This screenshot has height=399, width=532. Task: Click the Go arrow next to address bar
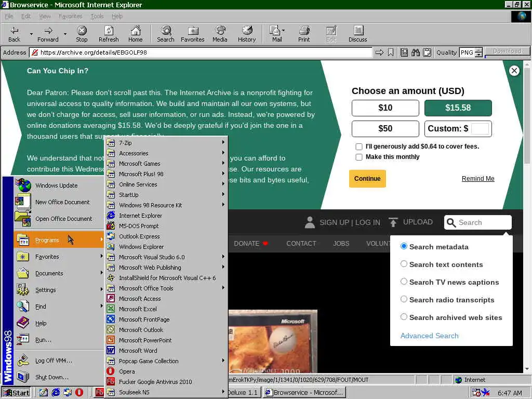[x=379, y=52]
